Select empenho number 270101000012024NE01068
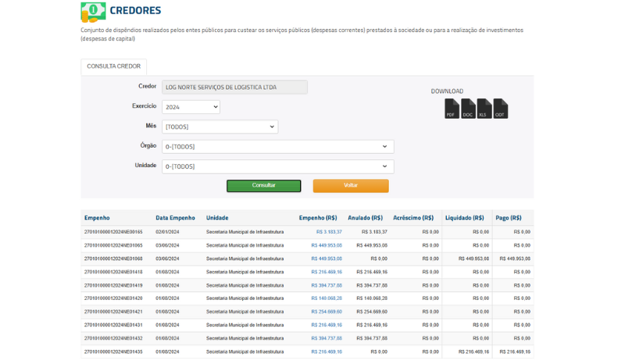625x364 pixels. 113,259
